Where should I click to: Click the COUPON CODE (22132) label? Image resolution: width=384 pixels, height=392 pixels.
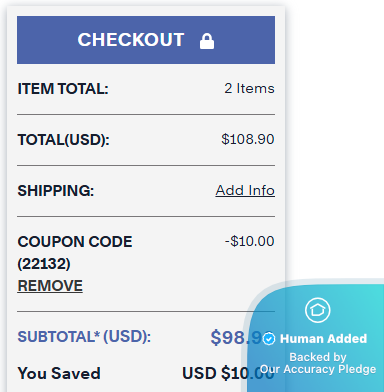[75, 252]
